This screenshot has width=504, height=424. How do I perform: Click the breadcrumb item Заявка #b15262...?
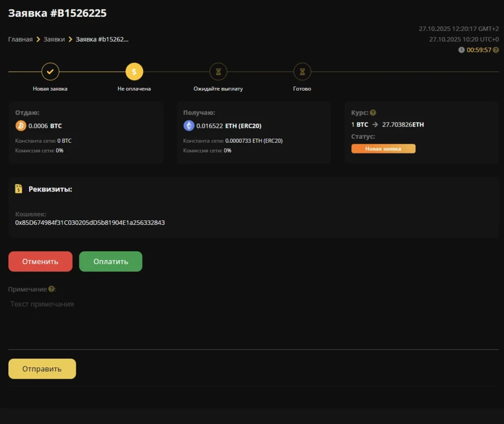tap(102, 39)
